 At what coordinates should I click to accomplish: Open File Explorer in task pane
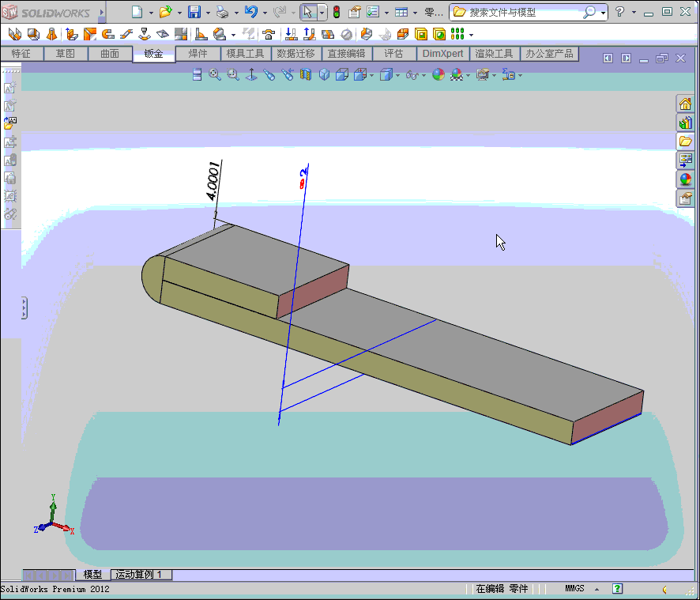(685, 142)
